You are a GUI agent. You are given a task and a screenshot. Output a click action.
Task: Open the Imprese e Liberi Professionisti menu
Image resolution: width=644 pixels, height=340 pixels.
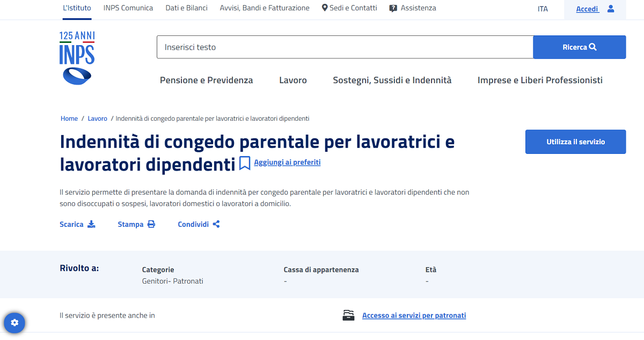[x=540, y=80]
